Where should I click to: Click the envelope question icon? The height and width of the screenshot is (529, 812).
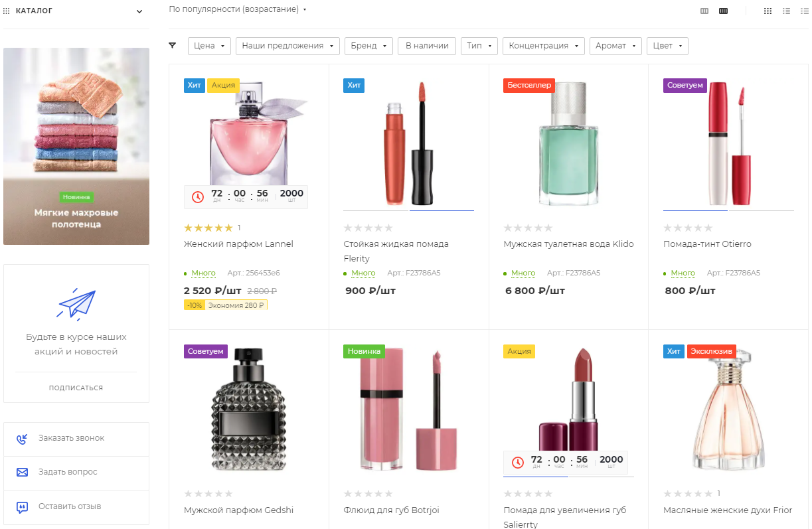(22, 473)
